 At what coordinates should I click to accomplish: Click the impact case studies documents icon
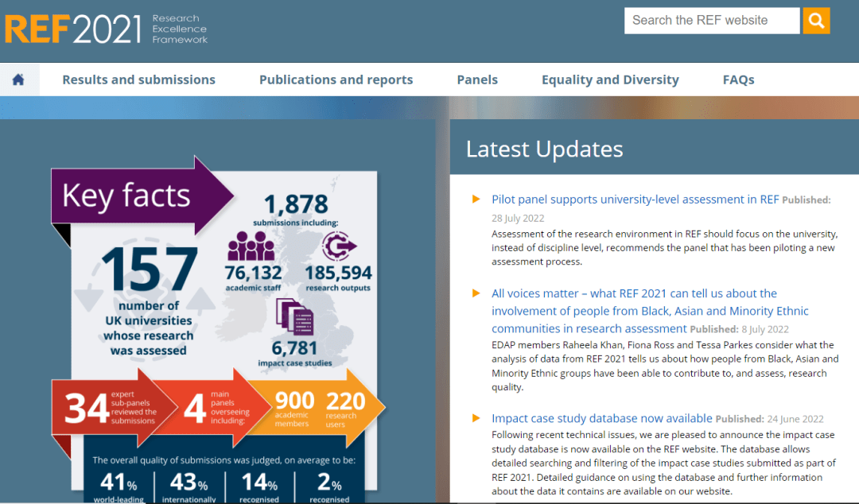click(295, 317)
